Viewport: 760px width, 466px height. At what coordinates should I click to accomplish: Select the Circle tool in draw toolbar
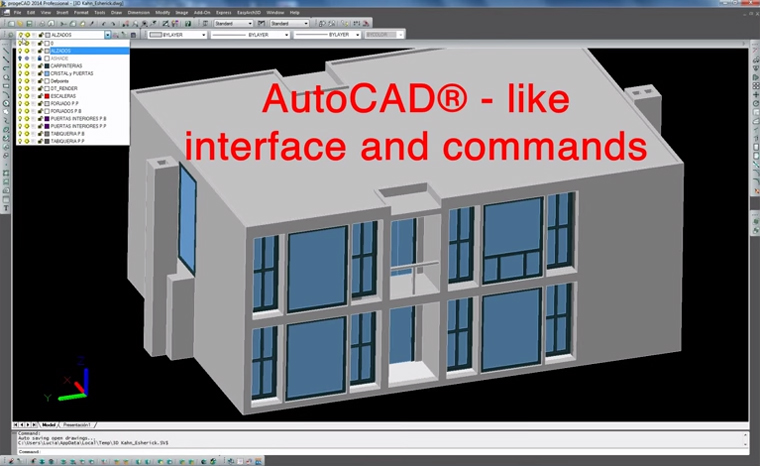tap(6, 103)
